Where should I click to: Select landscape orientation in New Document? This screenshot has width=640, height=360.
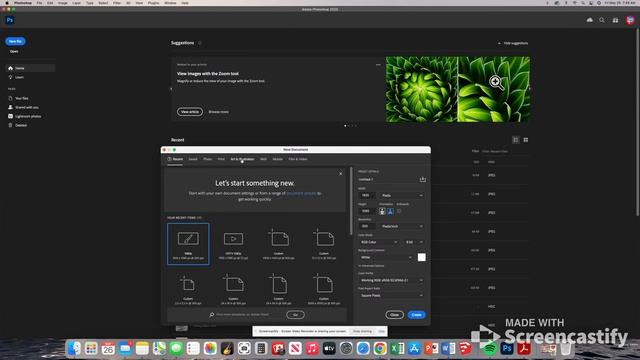point(390,211)
